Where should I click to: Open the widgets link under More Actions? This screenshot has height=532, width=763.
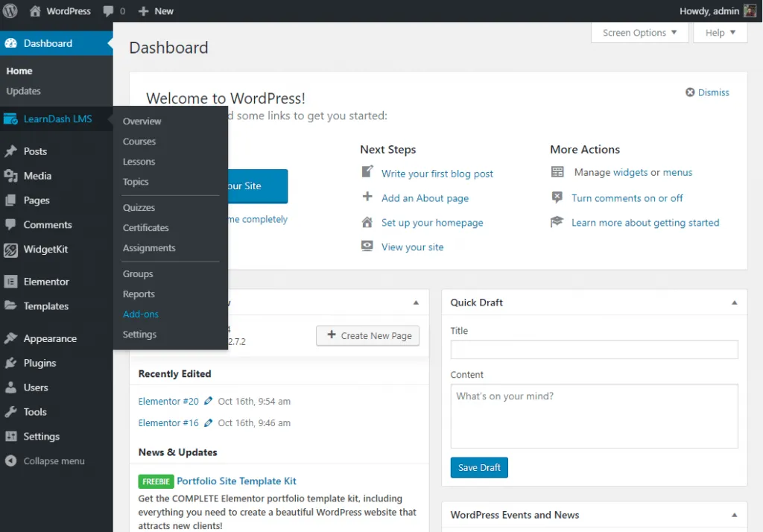[630, 172]
